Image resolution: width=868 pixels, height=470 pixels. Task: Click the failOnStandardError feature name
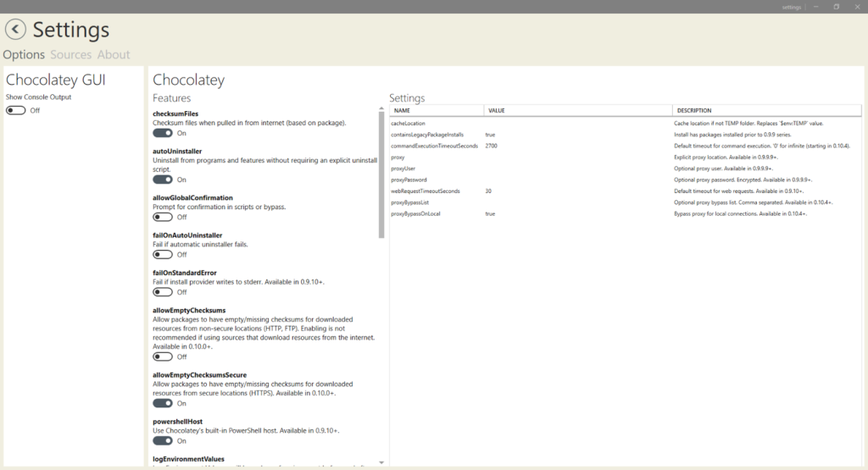(x=184, y=274)
